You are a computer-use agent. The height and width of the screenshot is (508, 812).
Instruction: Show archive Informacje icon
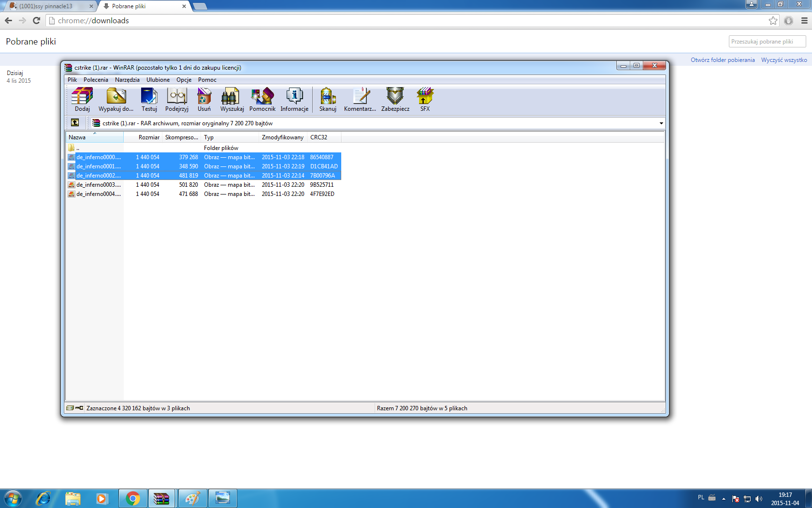[x=294, y=100]
